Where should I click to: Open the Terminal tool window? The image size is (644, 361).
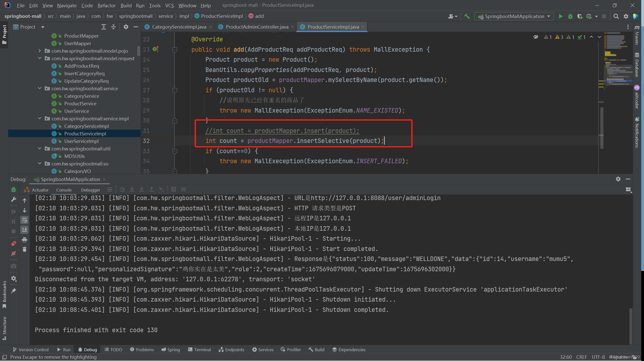tap(199, 350)
